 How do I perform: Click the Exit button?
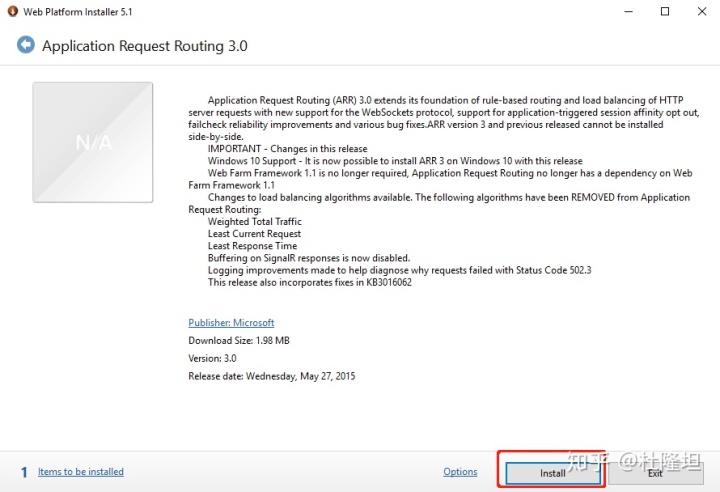[655, 473]
